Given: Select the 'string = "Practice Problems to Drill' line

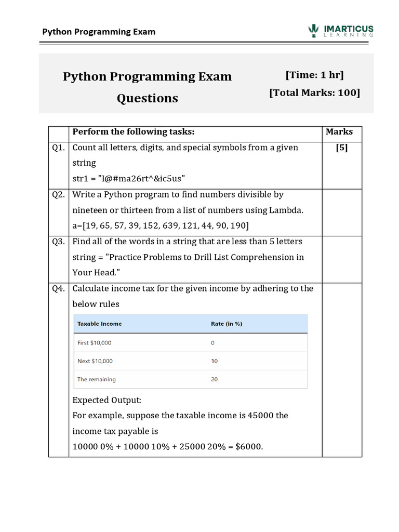Looking at the screenshot, I should [188, 257].
